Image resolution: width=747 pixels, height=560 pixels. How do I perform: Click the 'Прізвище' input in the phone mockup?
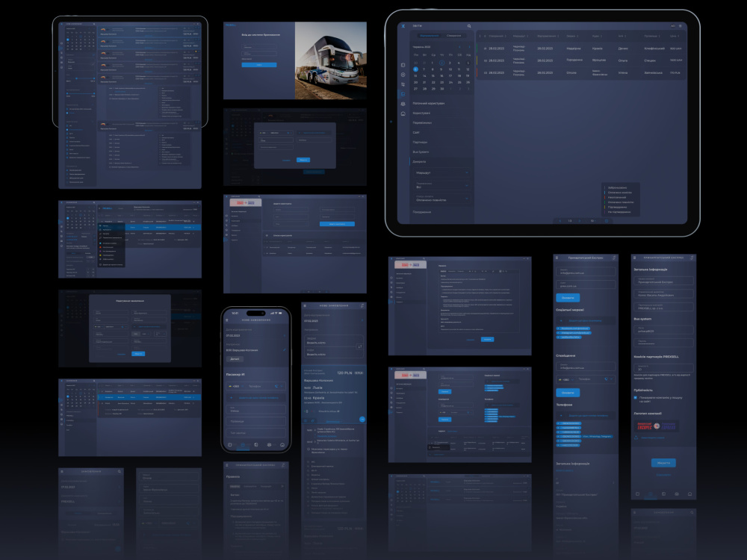coord(255,421)
